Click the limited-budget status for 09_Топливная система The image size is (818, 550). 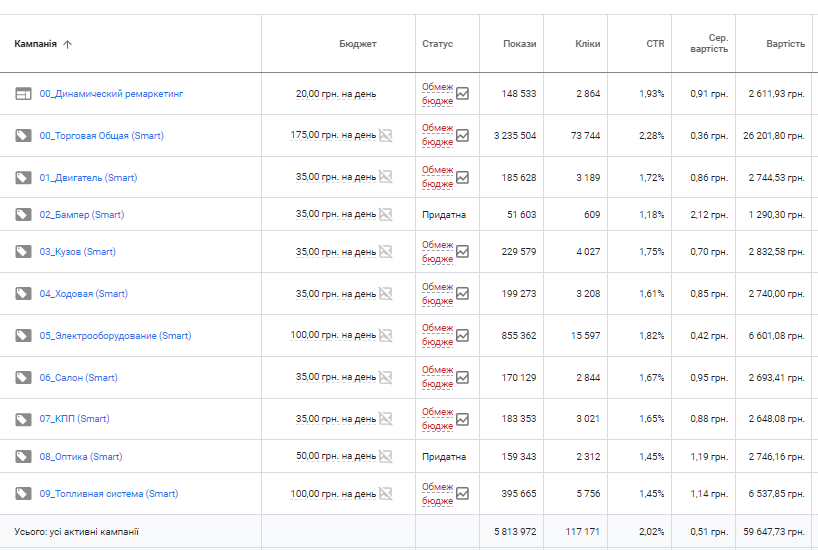tap(437, 493)
